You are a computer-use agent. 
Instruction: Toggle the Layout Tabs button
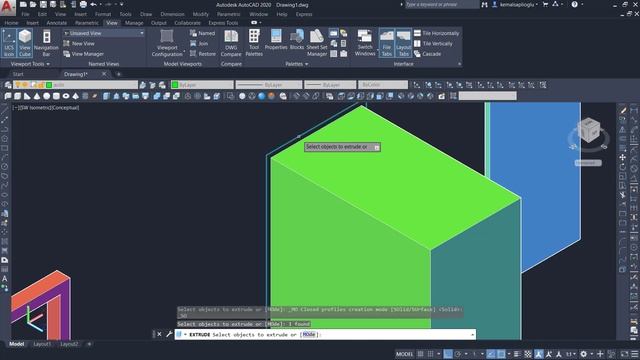403,43
